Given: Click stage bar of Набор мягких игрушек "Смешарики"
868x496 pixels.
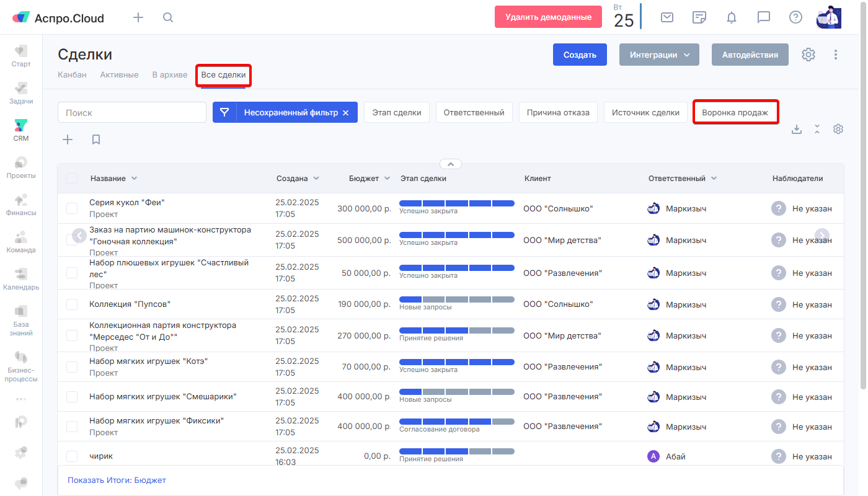Looking at the screenshot, I should point(456,392).
